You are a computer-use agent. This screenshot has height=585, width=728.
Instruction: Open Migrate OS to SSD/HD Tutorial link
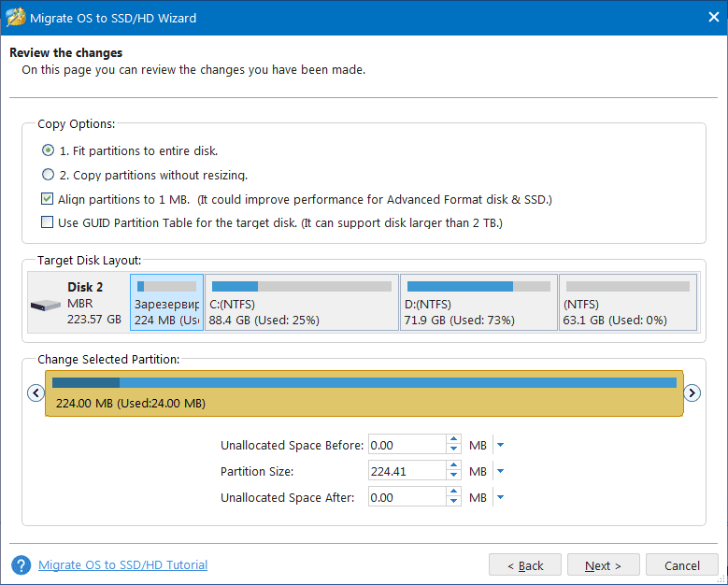point(122,565)
